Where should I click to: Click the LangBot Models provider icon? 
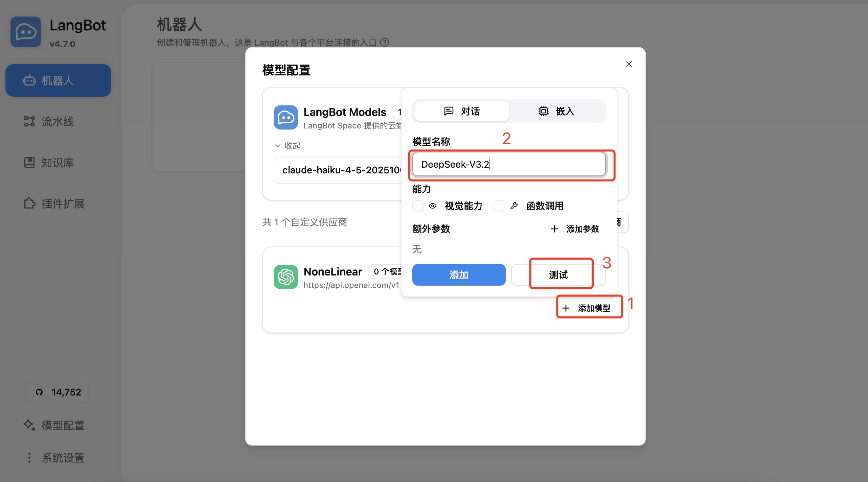tap(285, 117)
